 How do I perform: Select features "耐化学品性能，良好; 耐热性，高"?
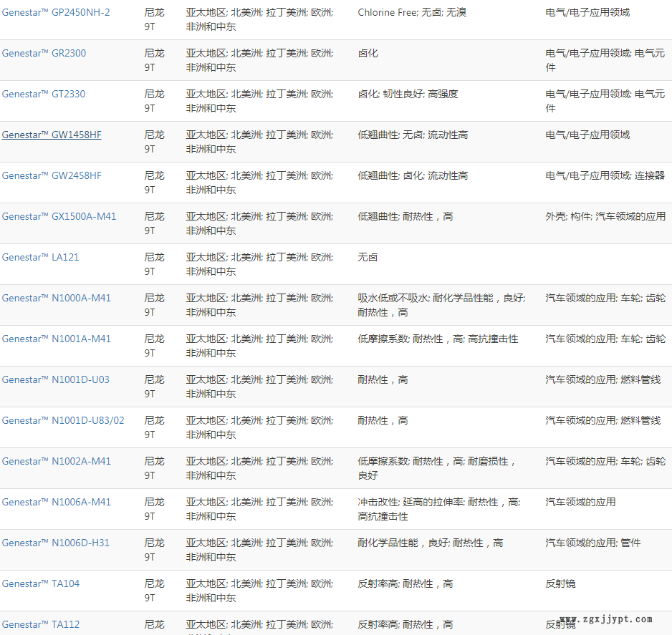coord(431,543)
